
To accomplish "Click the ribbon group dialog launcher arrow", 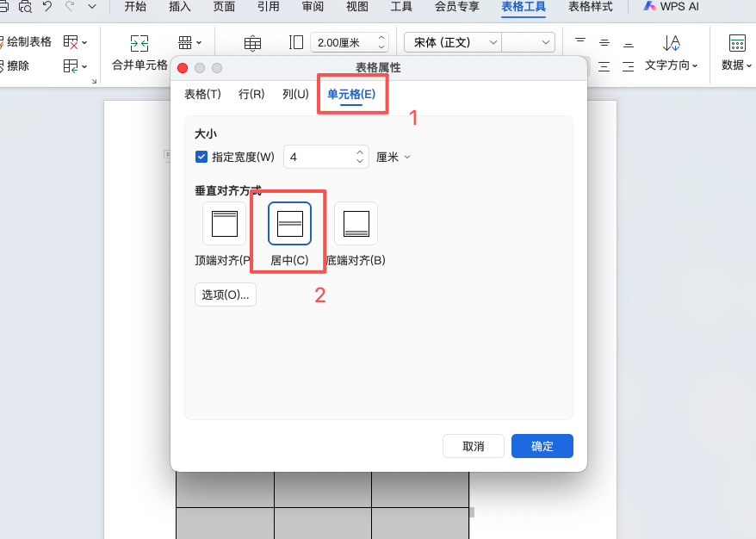I will pos(94,81).
